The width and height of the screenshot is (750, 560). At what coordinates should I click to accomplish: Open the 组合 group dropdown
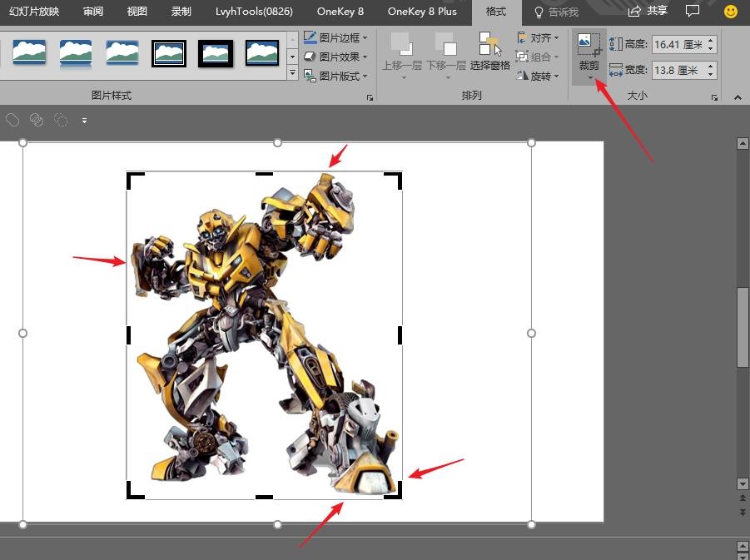(538, 57)
